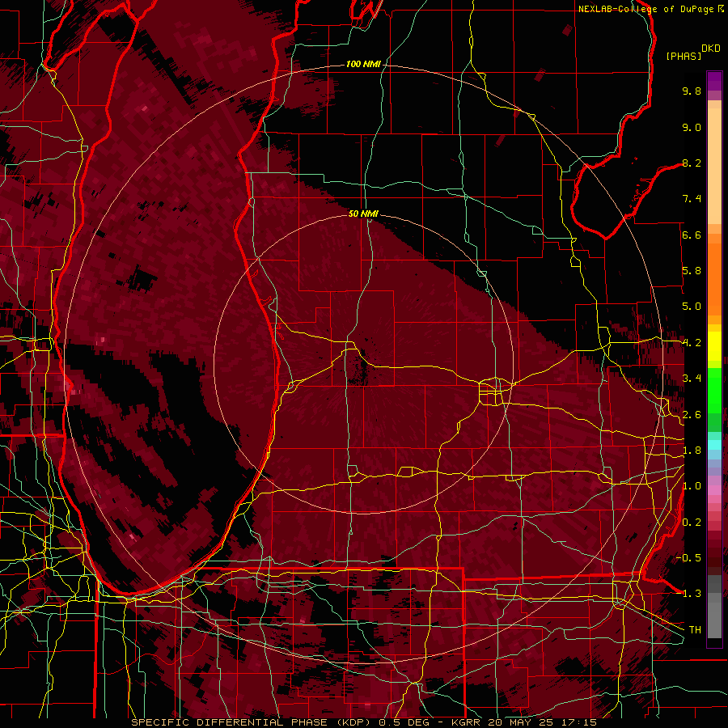Image resolution: width=728 pixels, height=728 pixels.
Task: Click the 2.6 scale value
Action: point(692,415)
